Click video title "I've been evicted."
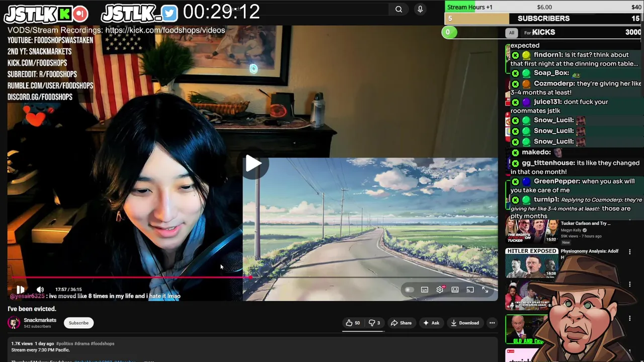The width and height of the screenshot is (644, 362). pos(32,309)
